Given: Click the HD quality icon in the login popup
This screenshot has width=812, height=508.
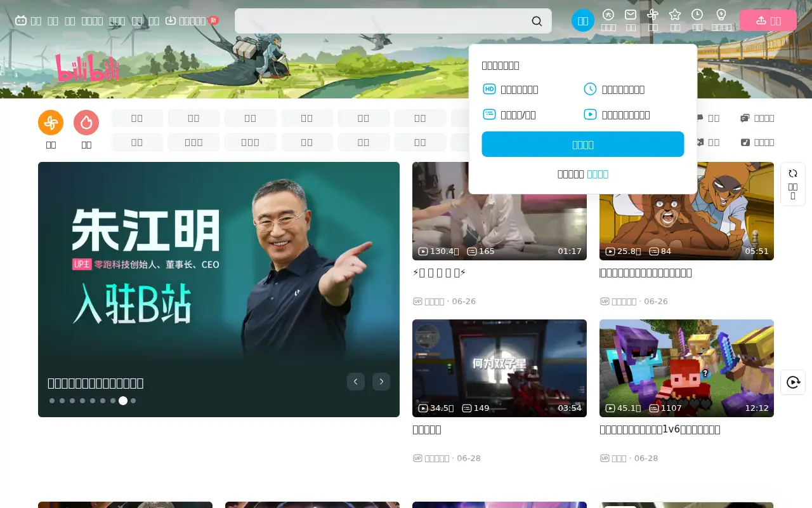Looking at the screenshot, I should coord(489,89).
